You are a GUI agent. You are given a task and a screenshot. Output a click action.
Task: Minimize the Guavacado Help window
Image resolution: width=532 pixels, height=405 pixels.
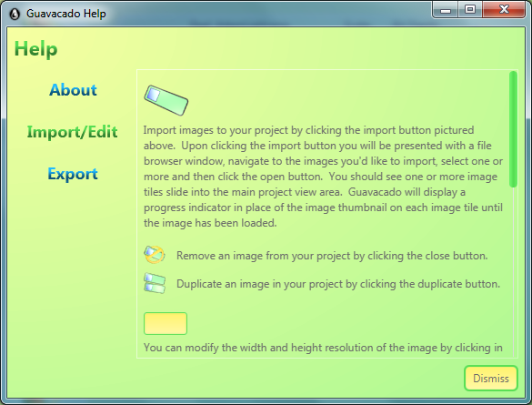(446, 10)
